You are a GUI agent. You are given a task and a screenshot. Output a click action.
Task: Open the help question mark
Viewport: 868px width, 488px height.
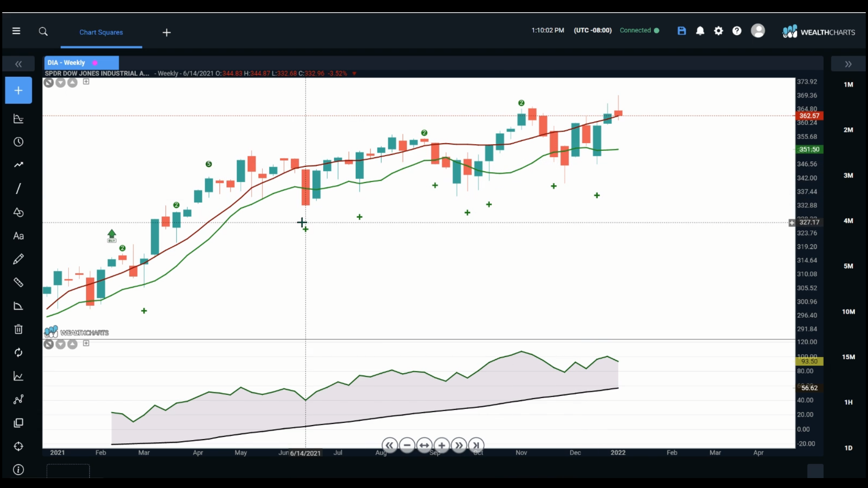pyautogui.click(x=737, y=31)
